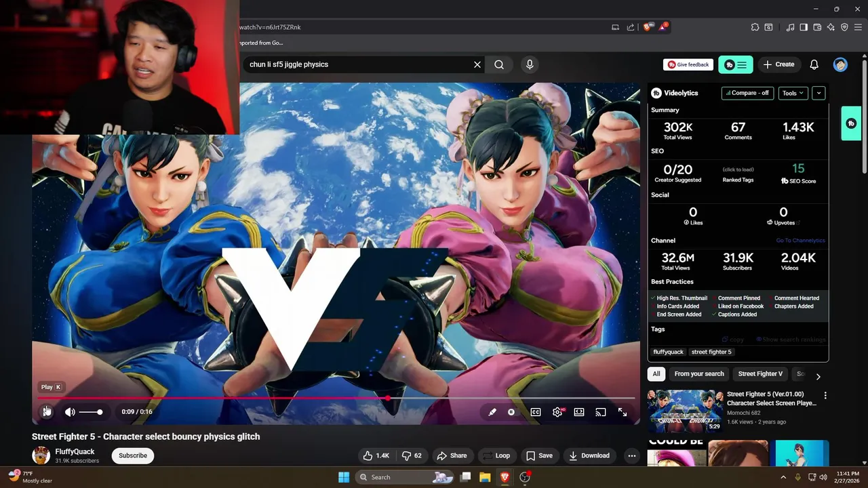Share the video
Image resolution: width=868 pixels, height=488 pixels.
(452, 455)
